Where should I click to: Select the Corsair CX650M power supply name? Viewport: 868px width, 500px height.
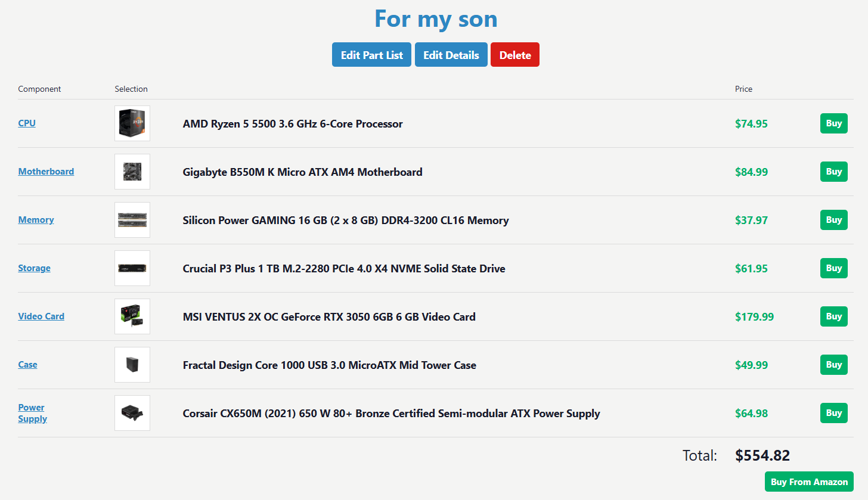point(391,414)
